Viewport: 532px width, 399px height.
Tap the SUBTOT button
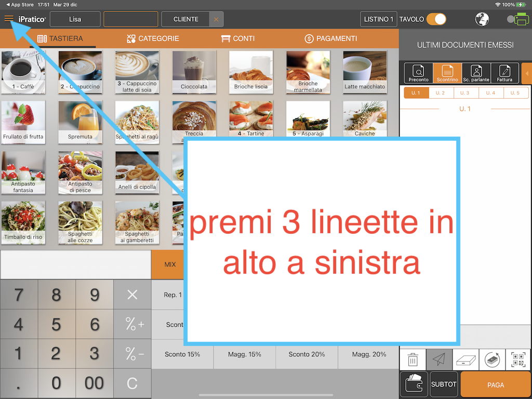tap(444, 384)
